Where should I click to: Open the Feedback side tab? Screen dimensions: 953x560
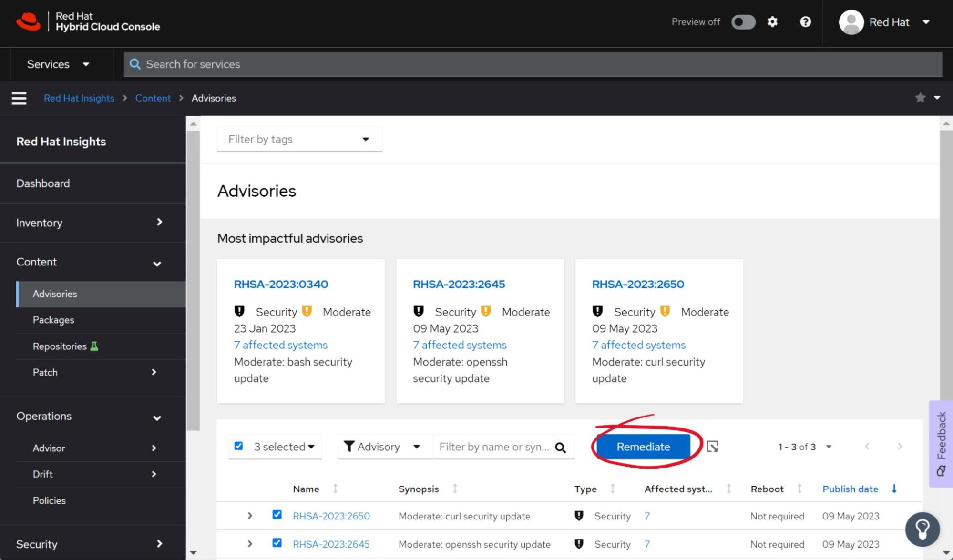click(941, 444)
